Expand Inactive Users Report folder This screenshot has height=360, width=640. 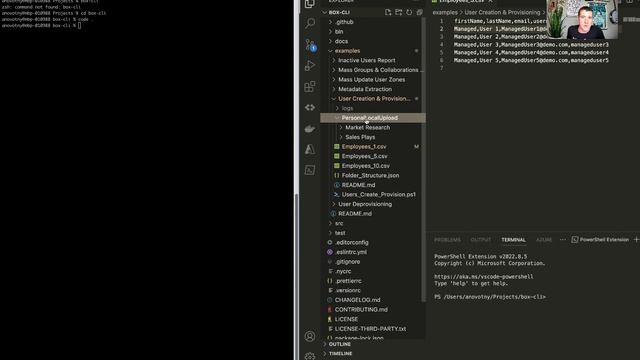[334, 60]
